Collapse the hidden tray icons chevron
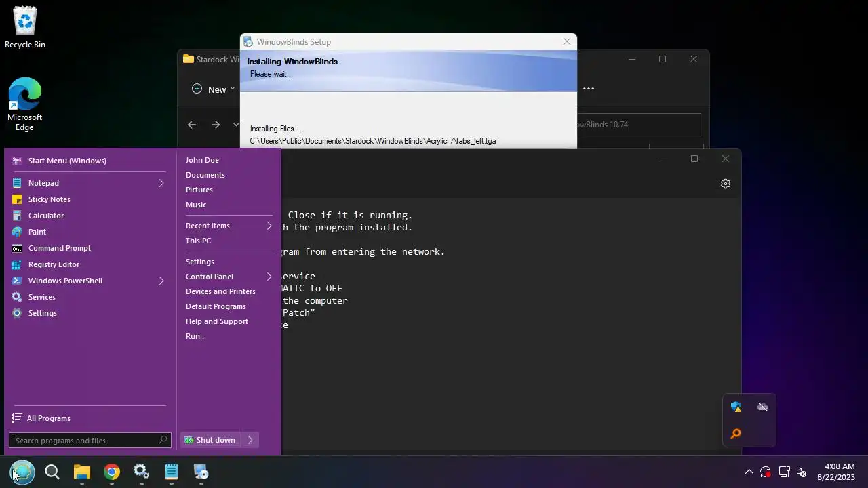The height and width of the screenshot is (488, 868). [x=749, y=472]
